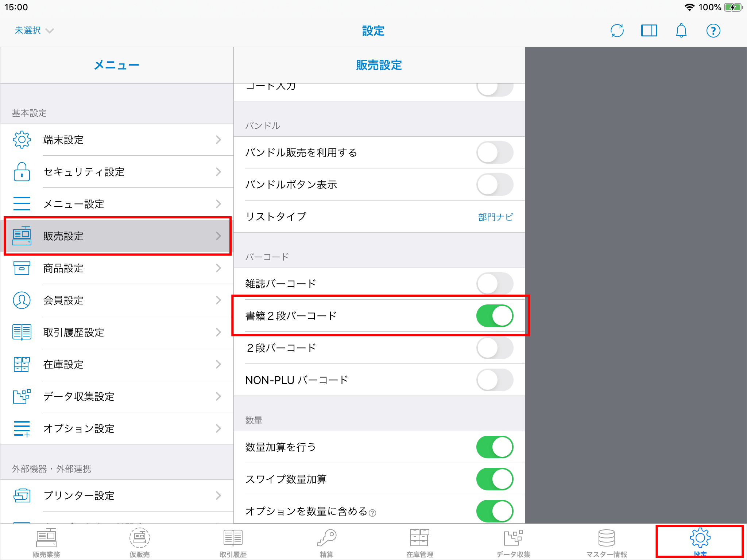Open notifications bell icon
This screenshot has height=560, width=747.
(681, 31)
